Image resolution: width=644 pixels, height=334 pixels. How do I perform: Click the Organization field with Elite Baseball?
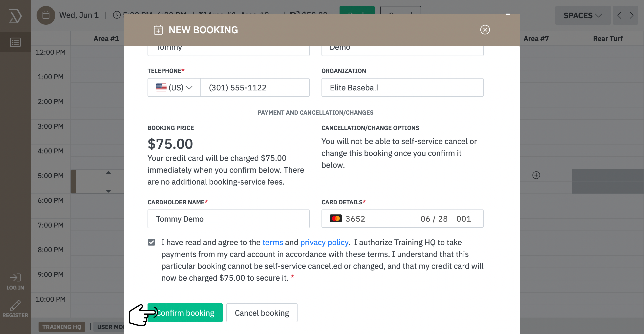402,87
